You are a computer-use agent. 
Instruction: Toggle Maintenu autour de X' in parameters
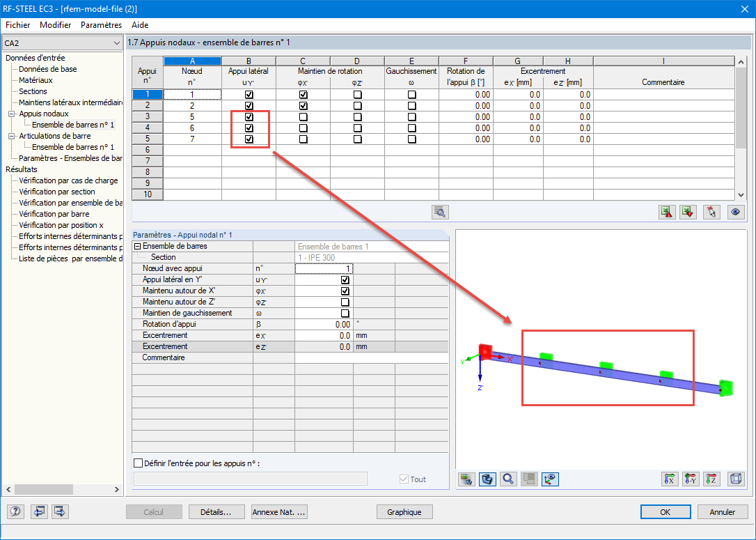(345, 291)
